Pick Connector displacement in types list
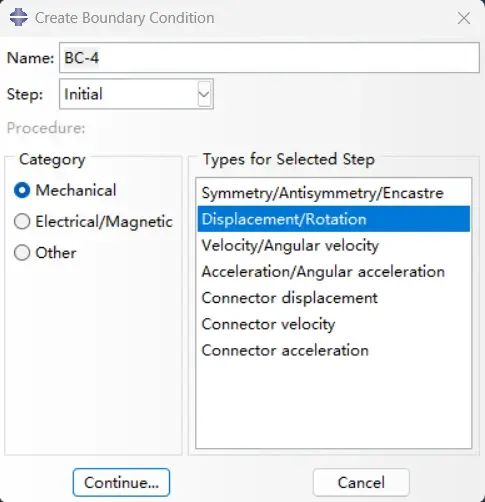 coord(334,298)
